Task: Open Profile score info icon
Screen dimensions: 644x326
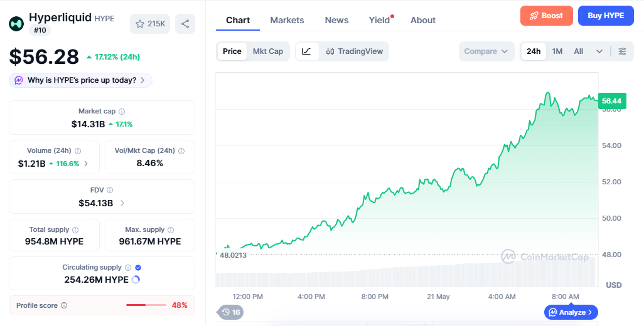Action: (64, 305)
